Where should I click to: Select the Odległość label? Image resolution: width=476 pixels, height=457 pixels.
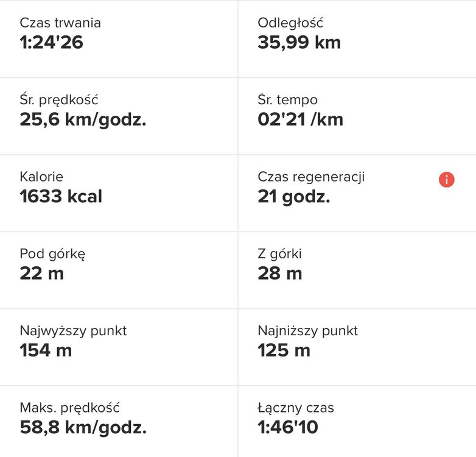tap(290, 23)
